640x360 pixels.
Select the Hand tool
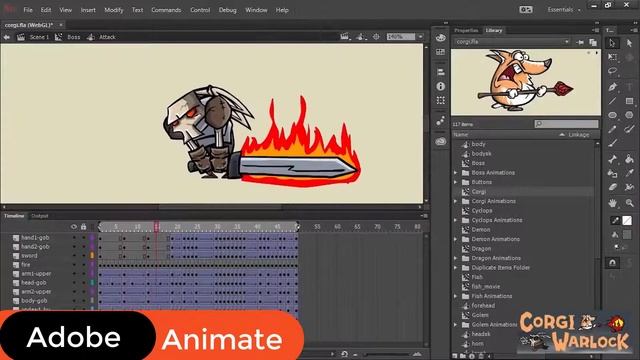[x=612, y=203]
